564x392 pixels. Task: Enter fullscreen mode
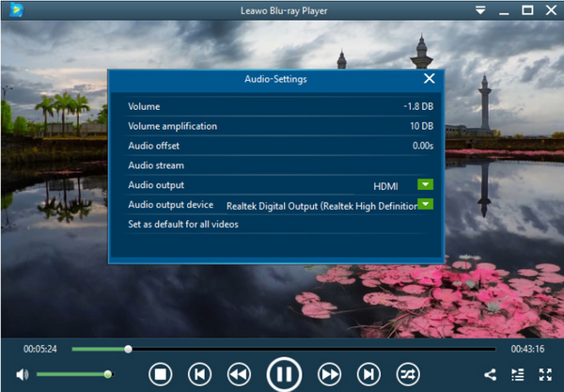544,374
